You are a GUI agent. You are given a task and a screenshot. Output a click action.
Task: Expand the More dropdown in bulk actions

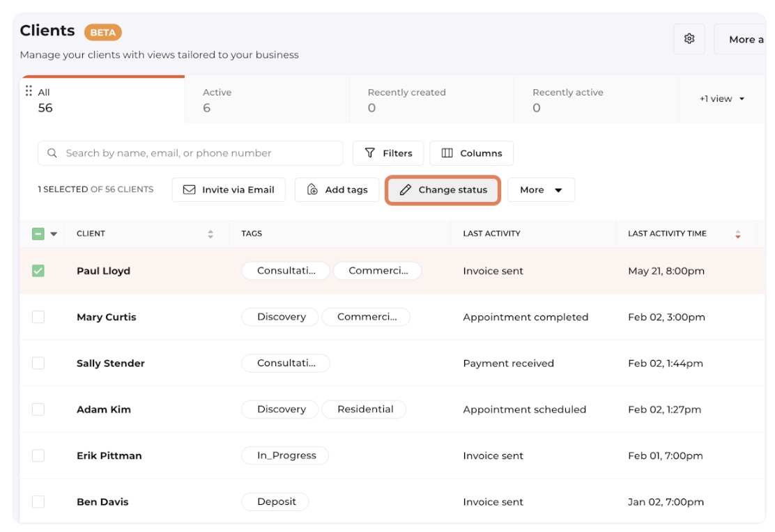click(542, 189)
